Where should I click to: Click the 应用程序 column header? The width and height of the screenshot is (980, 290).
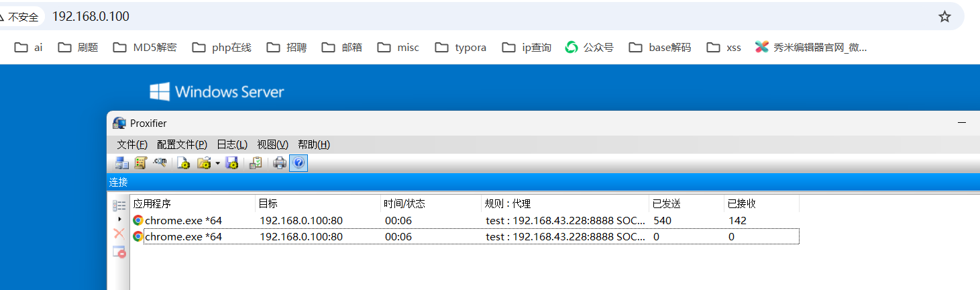point(193,203)
